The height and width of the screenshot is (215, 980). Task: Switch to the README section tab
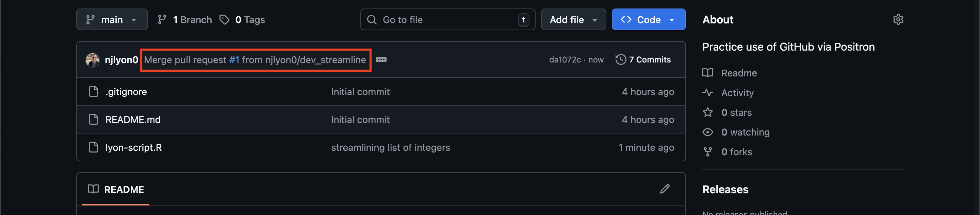[x=124, y=189]
